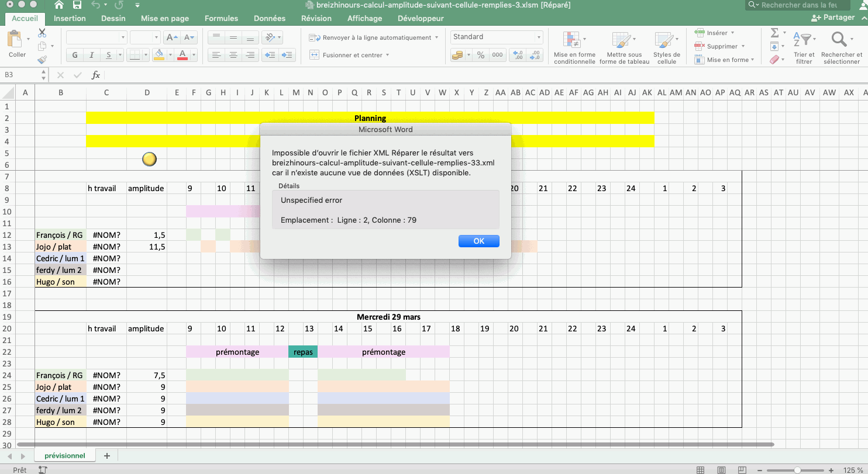Toggle italic formatting button
This screenshot has height=474, width=868.
click(x=92, y=56)
